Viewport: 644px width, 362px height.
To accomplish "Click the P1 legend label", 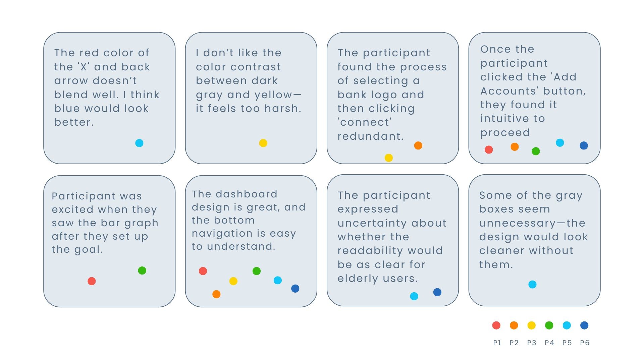I will click(x=497, y=343).
